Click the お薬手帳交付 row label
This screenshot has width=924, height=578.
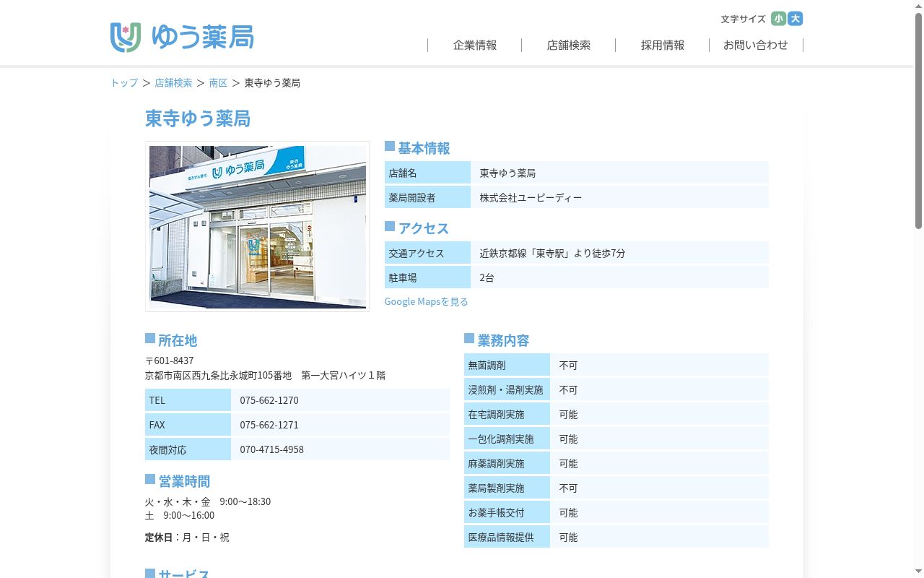pyautogui.click(x=507, y=512)
